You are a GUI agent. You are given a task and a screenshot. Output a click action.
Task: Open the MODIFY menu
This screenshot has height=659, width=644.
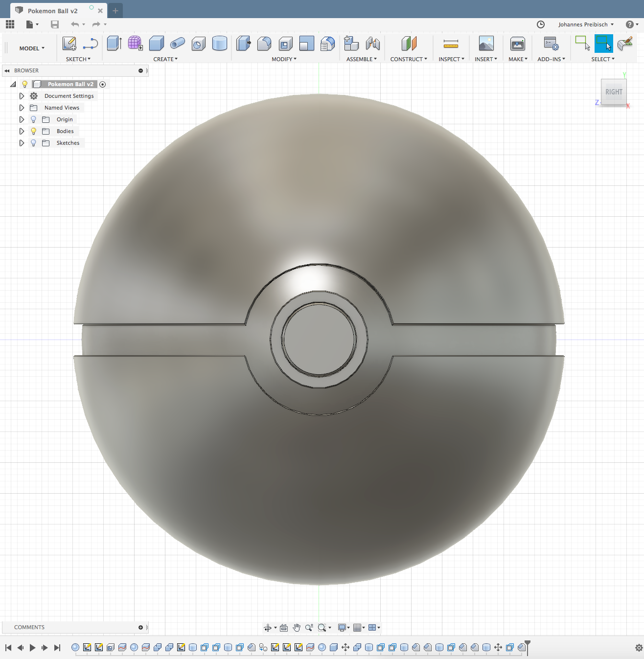point(284,59)
